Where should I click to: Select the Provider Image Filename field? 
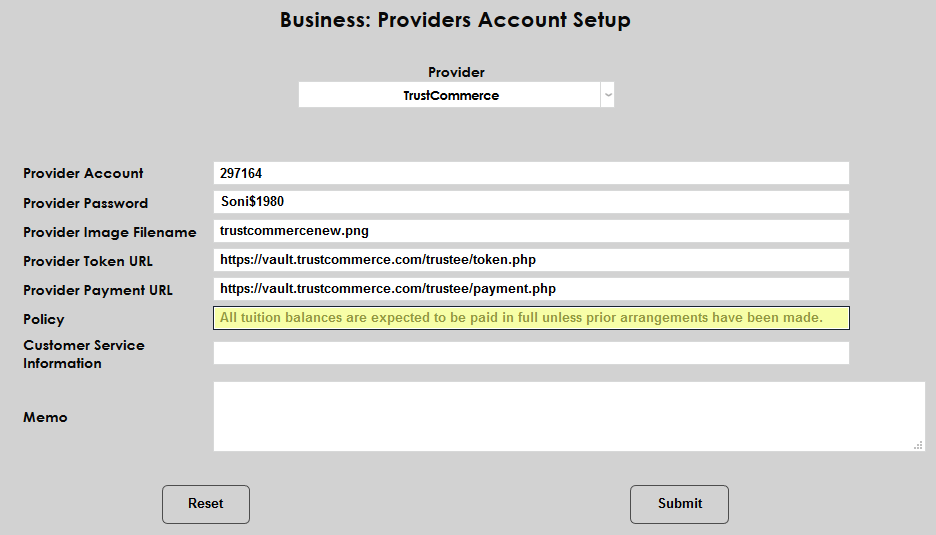pyautogui.click(x=531, y=231)
